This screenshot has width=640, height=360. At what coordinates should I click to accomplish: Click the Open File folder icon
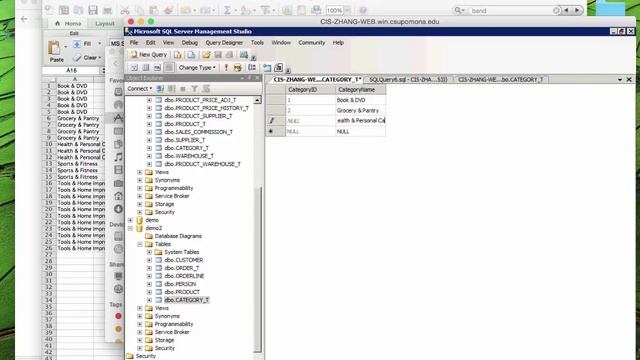click(x=206, y=55)
